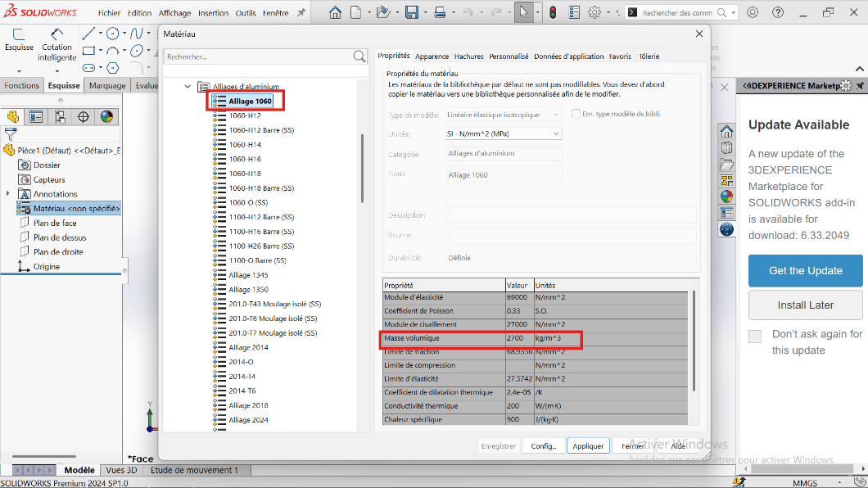Click the Print icon in toolbar
The width and height of the screenshot is (868, 488).
(x=440, y=12)
